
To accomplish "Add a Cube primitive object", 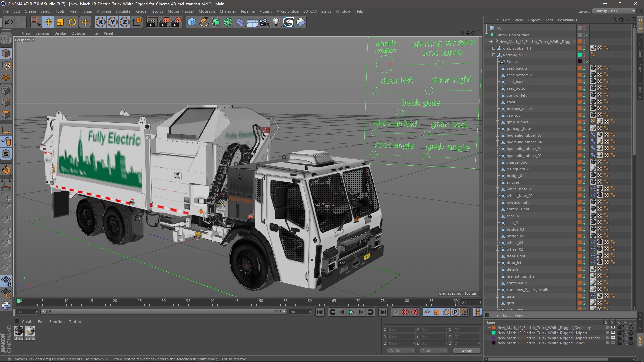I will coord(192,22).
